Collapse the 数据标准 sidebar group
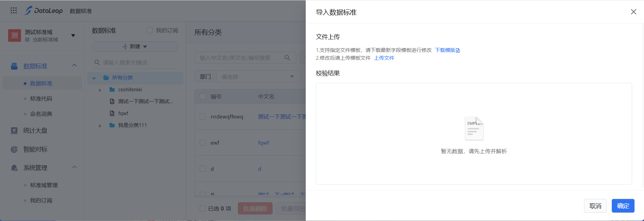 pos(75,65)
